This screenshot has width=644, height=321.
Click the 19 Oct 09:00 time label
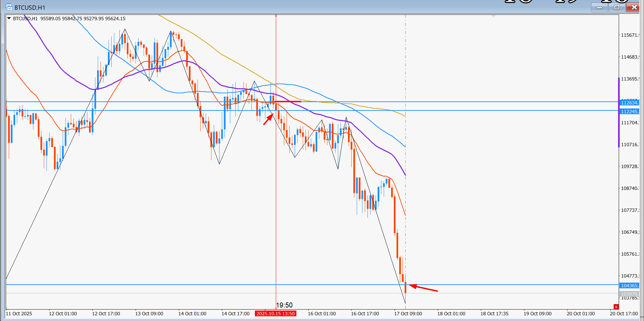pos(537,314)
